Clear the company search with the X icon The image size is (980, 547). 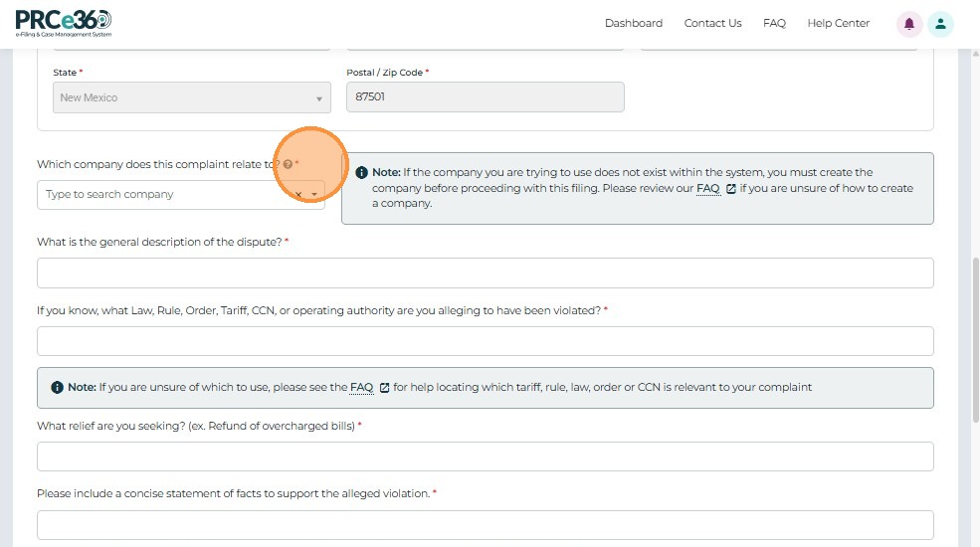298,195
